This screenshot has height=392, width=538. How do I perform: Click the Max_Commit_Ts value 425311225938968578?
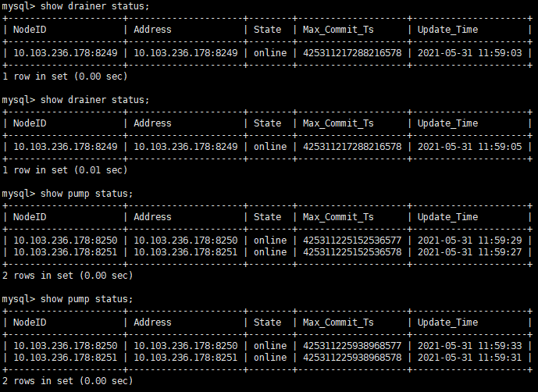[352, 358]
